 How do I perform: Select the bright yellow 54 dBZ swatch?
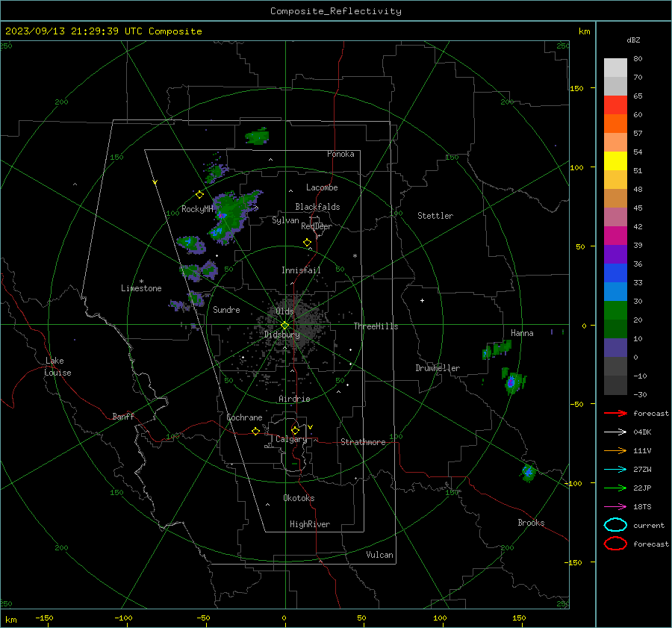pos(615,161)
